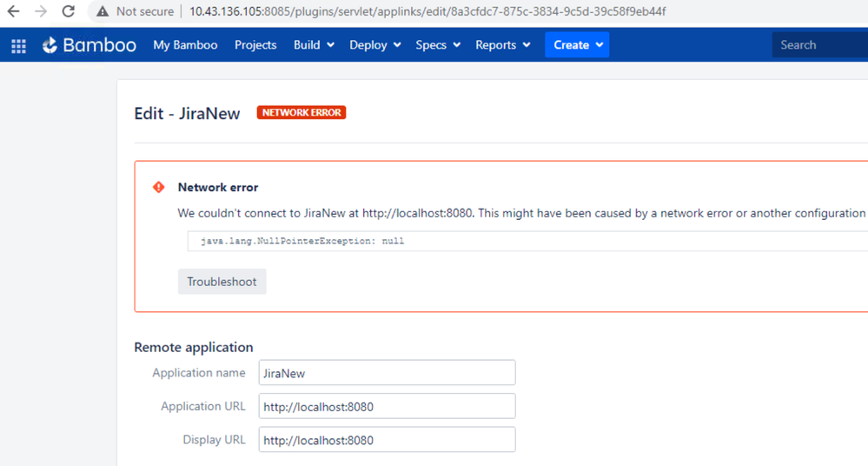Open My Bamboo page
The height and width of the screenshot is (466, 868).
click(185, 45)
